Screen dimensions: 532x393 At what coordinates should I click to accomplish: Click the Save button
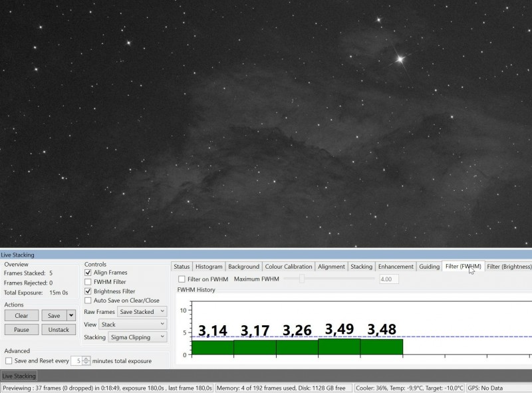[x=54, y=315]
